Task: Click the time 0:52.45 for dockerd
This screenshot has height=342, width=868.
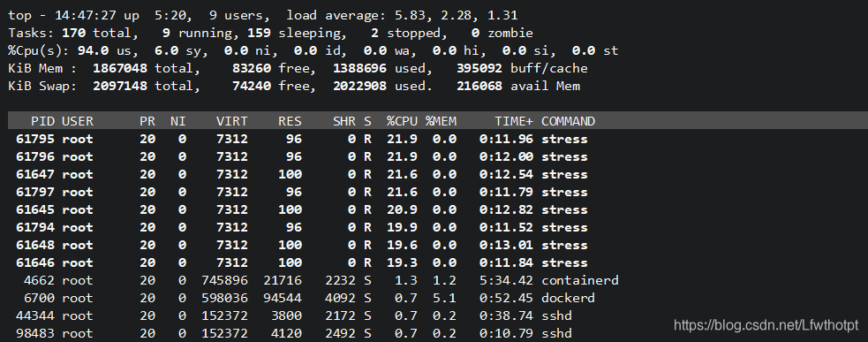Action: click(507, 298)
